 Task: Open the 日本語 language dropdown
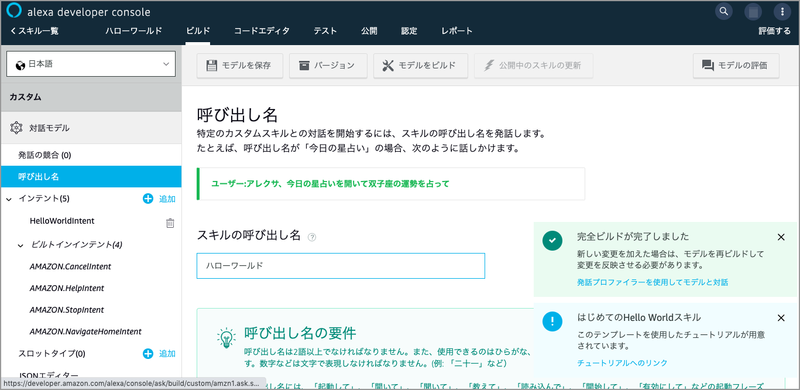(x=91, y=64)
